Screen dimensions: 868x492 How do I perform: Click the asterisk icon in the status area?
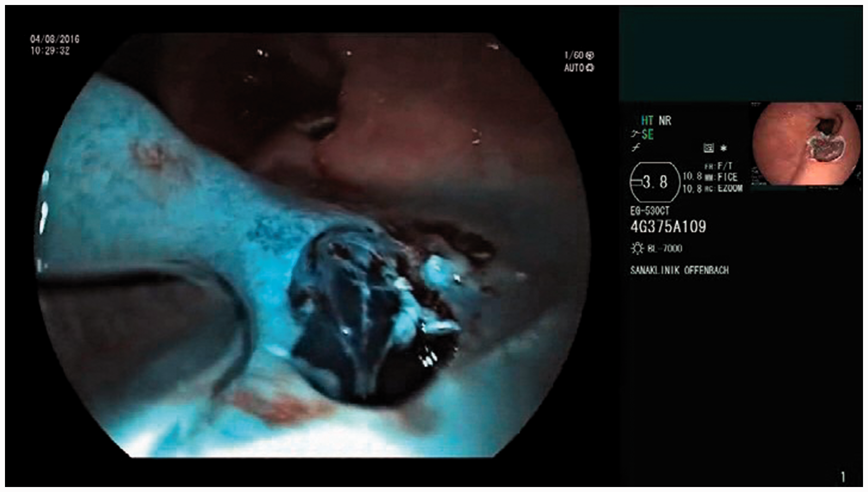(x=723, y=148)
